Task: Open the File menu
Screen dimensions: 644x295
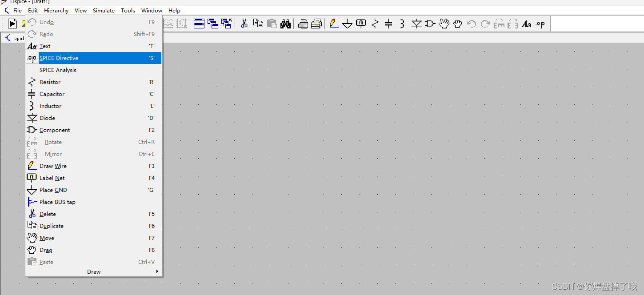Action: [17, 10]
